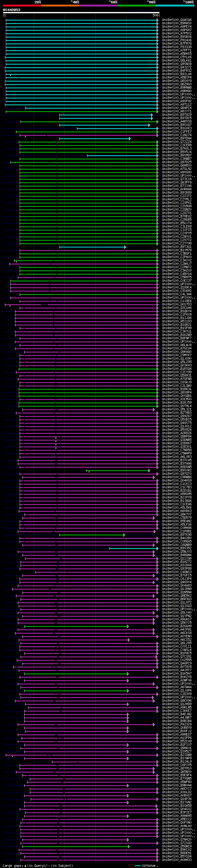Select hit label UniRef100_Q8EMK2
The width and height of the screenshot is (197, 868).
click(176, 596)
